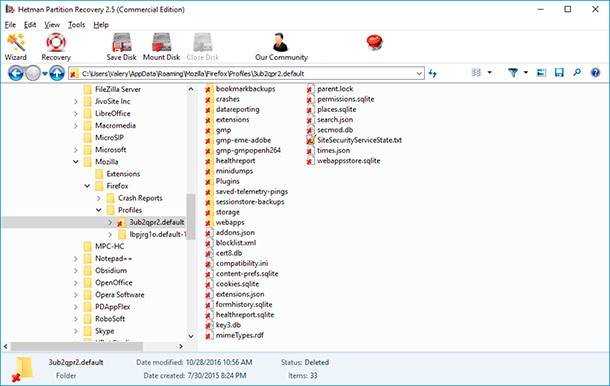Screen dimensions: 610x386
Task: Go back with the blue arrow
Action: coord(16,73)
